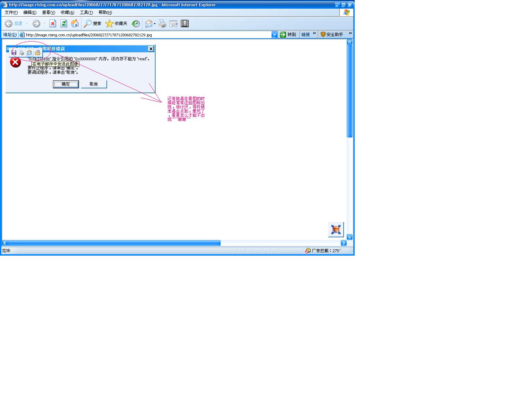Click the horizontal scrollbar left arrow
This screenshot has width=532, height=399.
click(x=5, y=243)
